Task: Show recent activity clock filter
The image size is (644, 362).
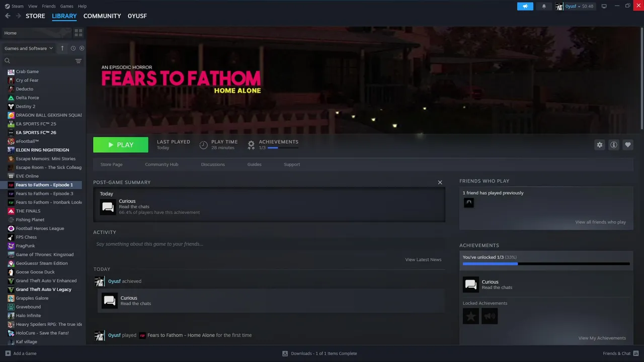Action: 73,48
